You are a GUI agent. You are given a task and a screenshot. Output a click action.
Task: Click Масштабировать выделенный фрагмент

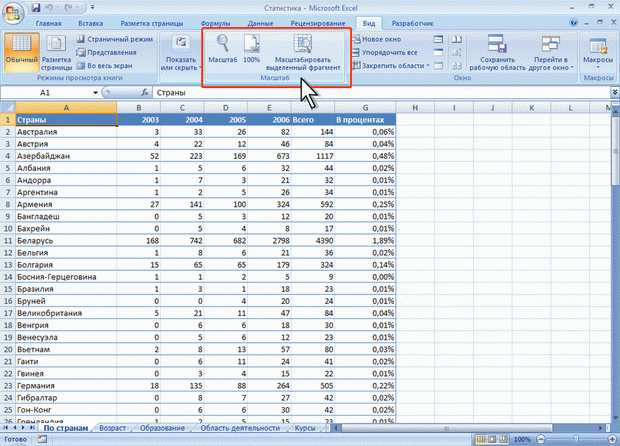[303, 52]
